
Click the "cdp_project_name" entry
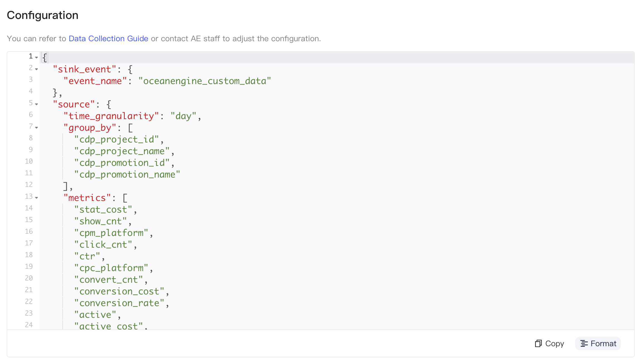(122, 151)
